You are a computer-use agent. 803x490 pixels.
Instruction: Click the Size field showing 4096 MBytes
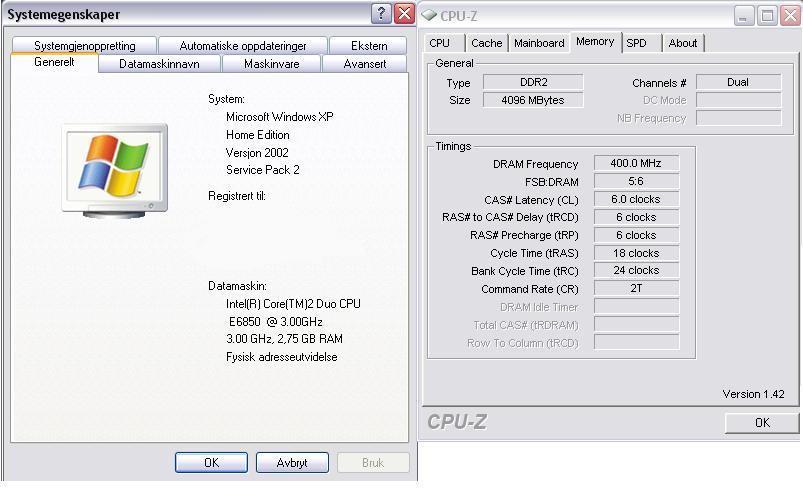[x=533, y=100]
